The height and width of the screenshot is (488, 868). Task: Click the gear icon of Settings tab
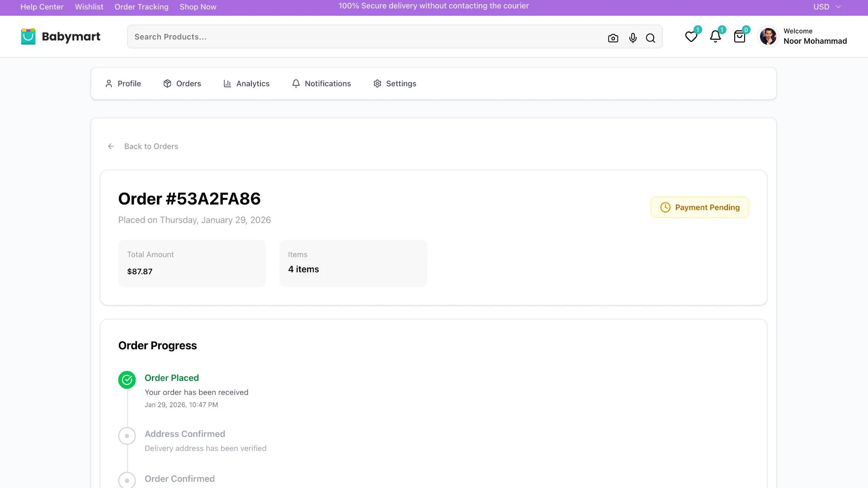tap(377, 84)
